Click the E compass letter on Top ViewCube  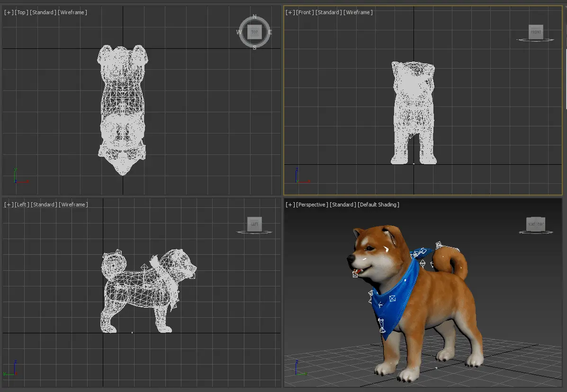[270, 32]
